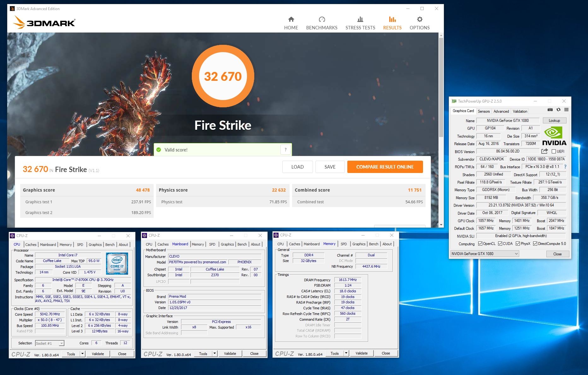Viewport: 588px width, 375px height.
Task: Click the Lookup button in GPU-Z
Action: tap(554, 121)
